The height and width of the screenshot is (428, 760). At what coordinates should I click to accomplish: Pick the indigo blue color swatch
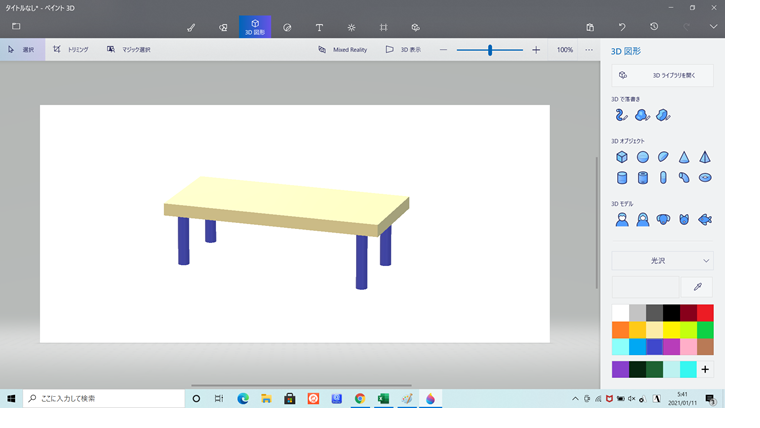coord(654,347)
